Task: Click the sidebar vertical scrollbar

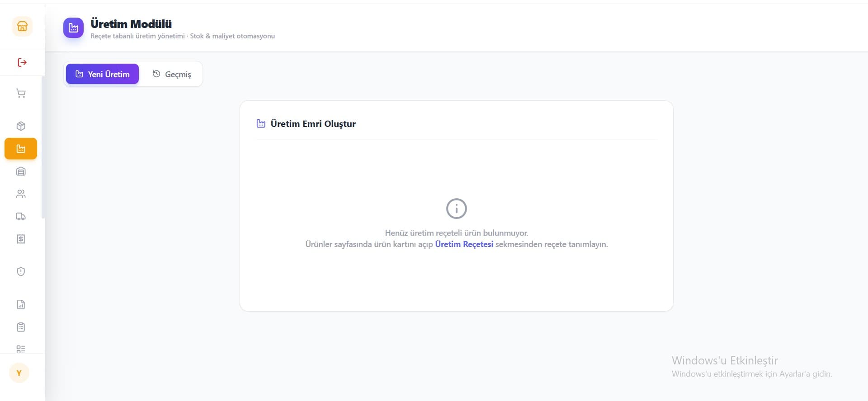Action: coord(43,148)
